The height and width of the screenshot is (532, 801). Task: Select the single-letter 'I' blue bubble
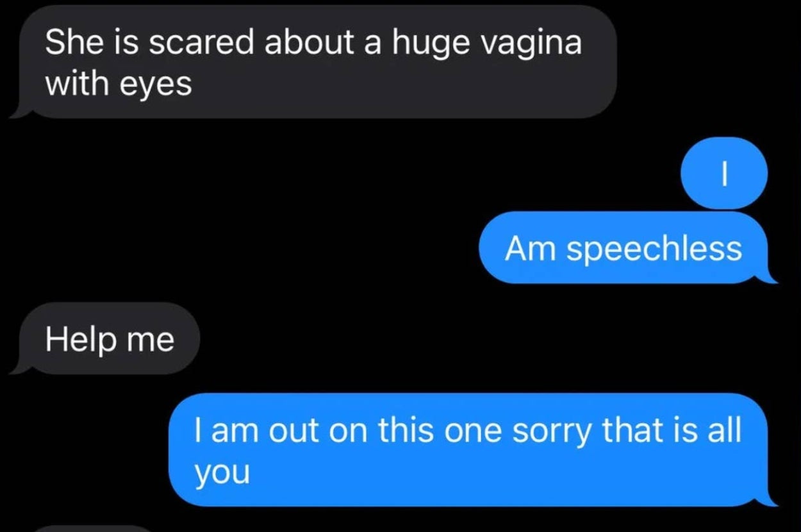coord(723,173)
